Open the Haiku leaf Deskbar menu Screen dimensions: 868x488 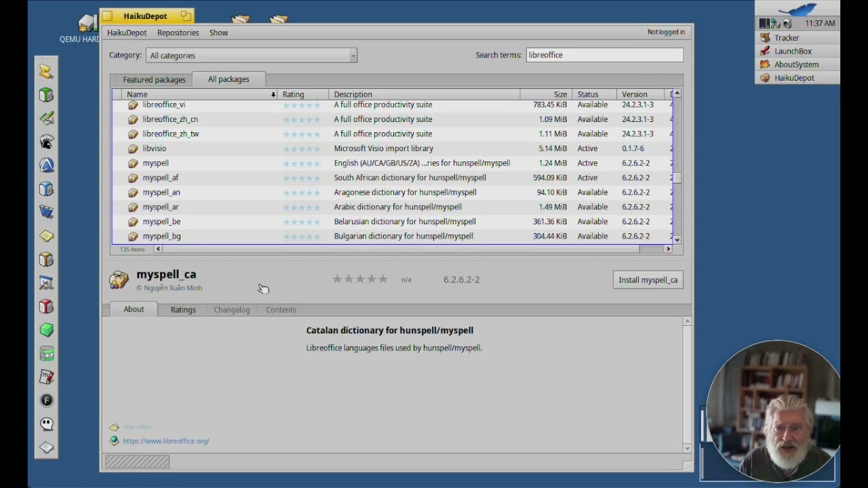pyautogui.click(x=797, y=9)
